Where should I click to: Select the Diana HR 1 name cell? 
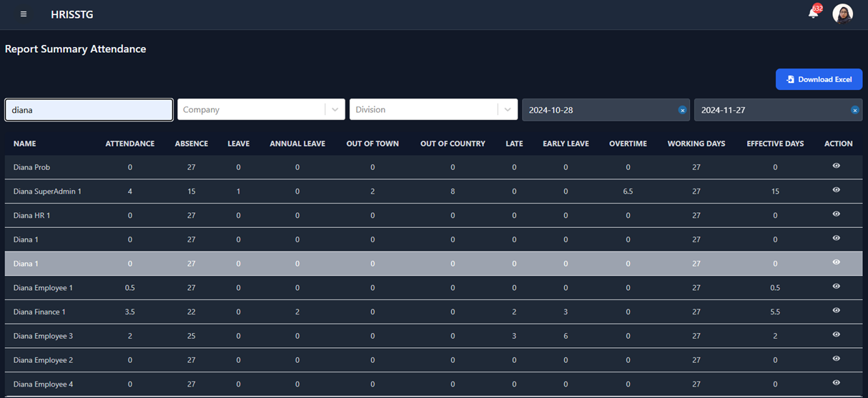[31, 215]
